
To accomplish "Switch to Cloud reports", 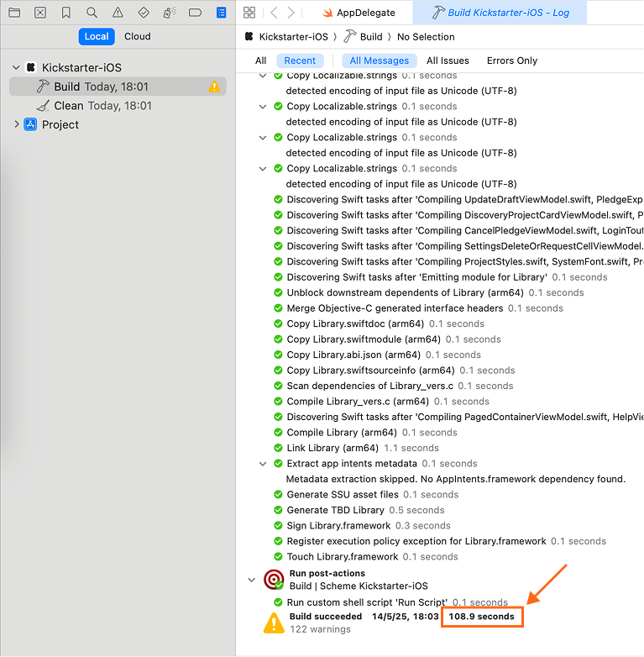I will [x=138, y=36].
